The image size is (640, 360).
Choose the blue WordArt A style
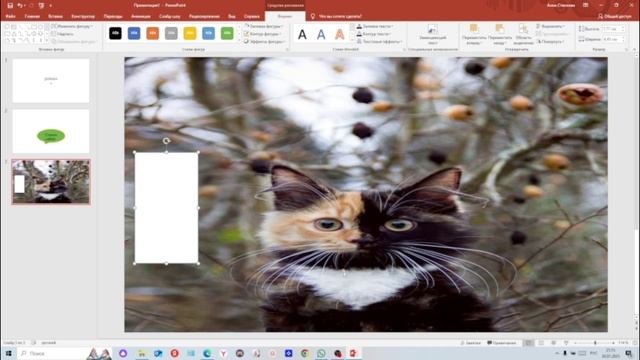321,35
